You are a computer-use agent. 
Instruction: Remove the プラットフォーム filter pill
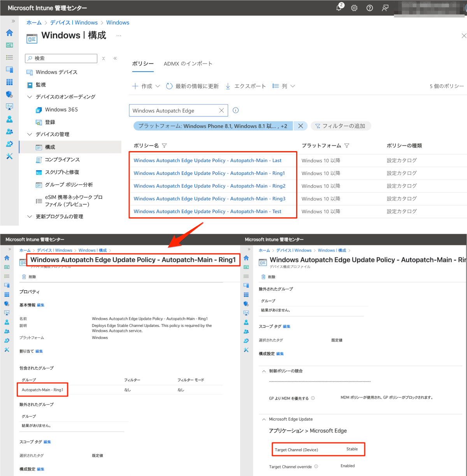tap(300, 126)
